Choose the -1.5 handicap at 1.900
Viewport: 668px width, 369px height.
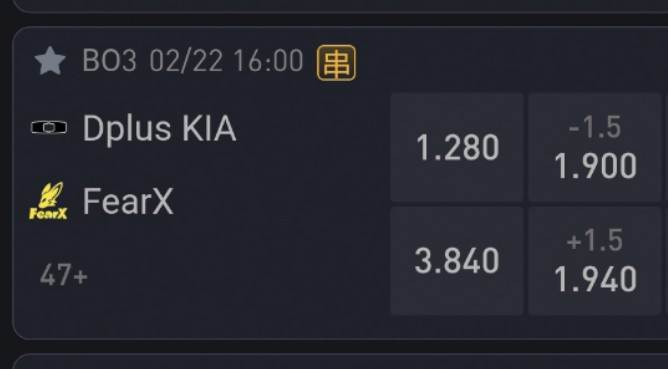click(594, 147)
